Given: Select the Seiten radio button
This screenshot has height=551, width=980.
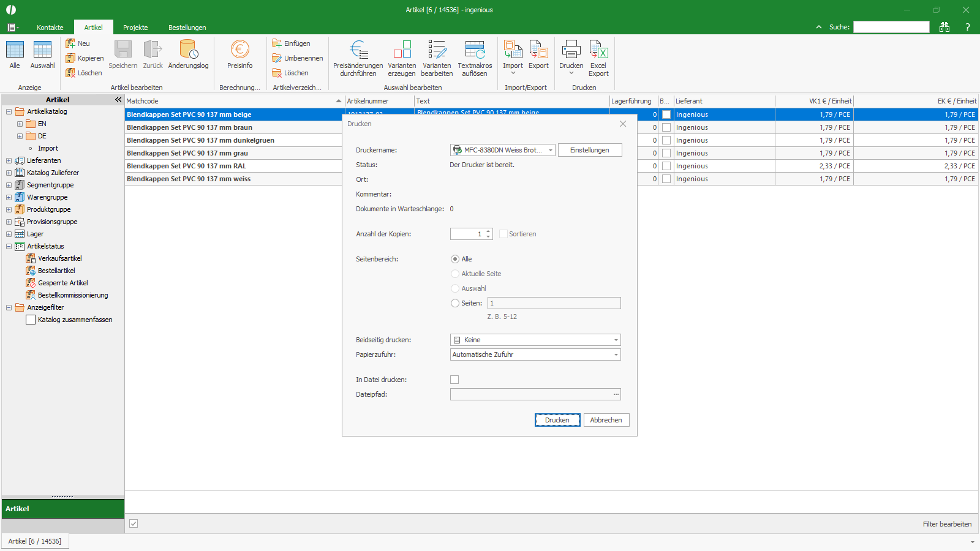Looking at the screenshot, I should pos(455,303).
